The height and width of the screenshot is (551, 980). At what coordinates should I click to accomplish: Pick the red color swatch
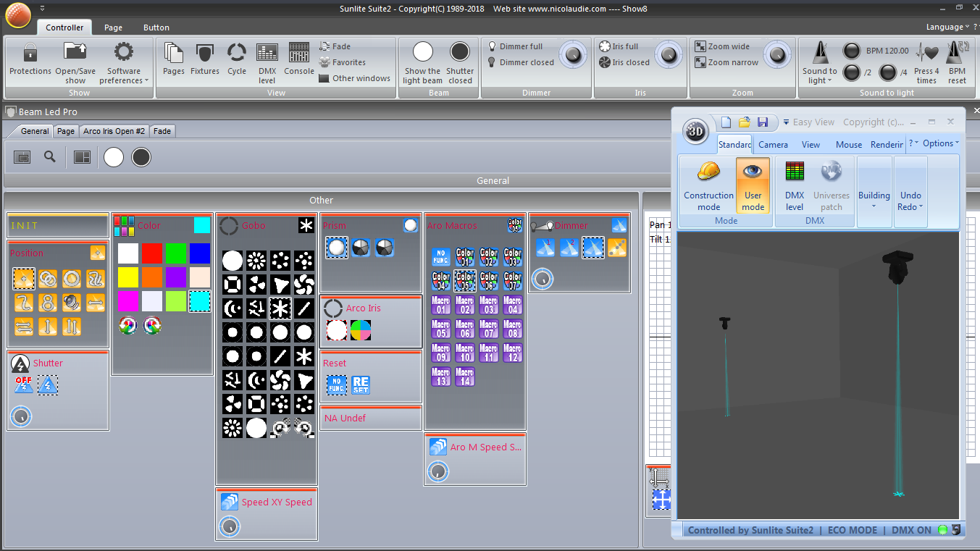pyautogui.click(x=152, y=253)
